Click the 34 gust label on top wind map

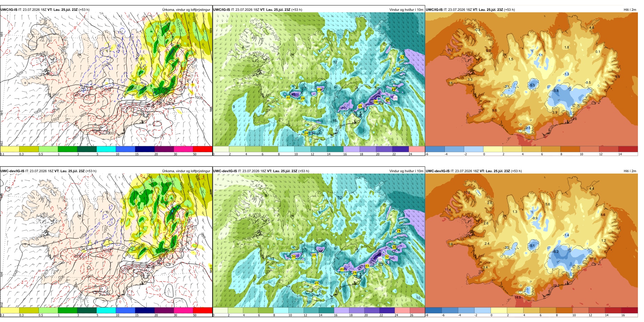pyautogui.click(x=376, y=102)
